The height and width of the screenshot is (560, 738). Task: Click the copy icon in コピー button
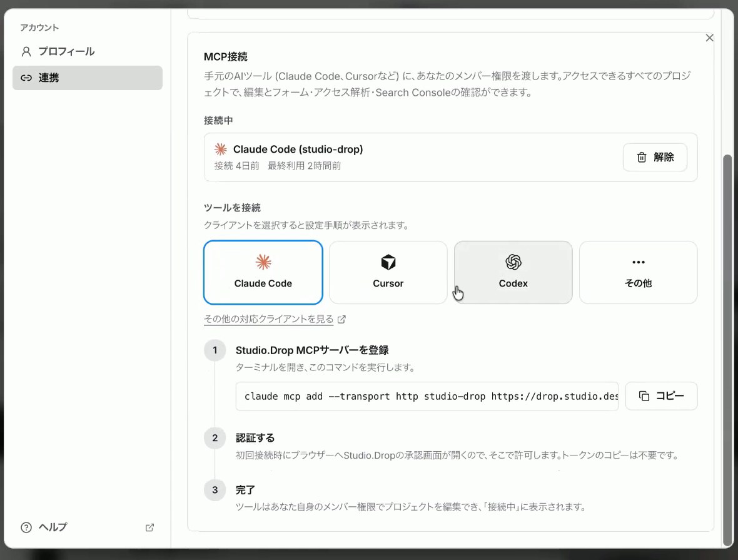pos(644,396)
